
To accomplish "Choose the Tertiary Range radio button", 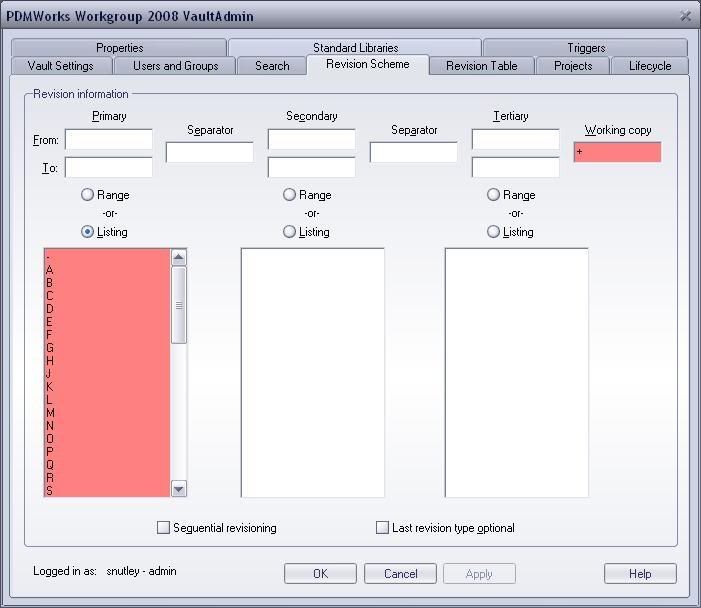I will (x=493, y=195).
